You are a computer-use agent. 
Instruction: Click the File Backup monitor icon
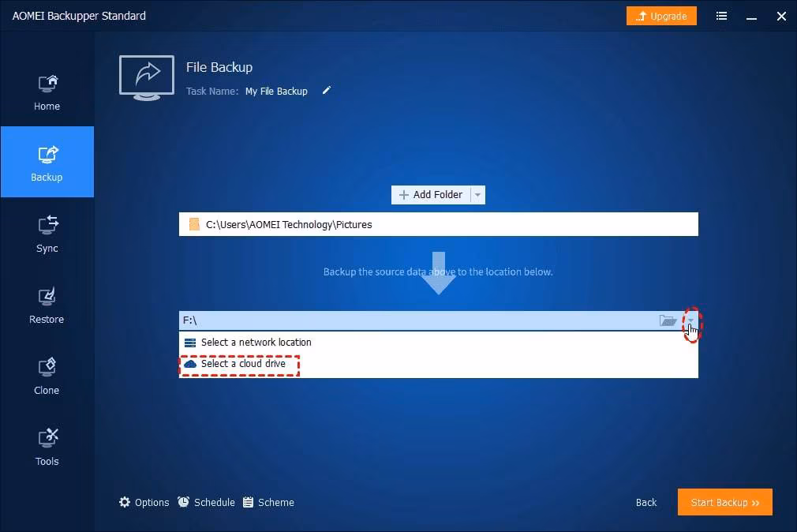pos(147,78)
